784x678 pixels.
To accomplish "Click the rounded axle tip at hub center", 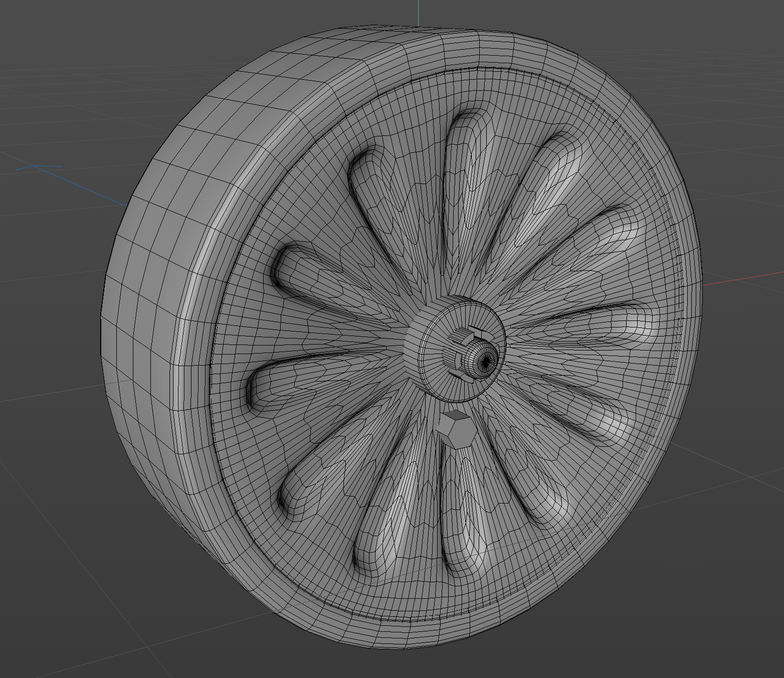I will point(484,359).
